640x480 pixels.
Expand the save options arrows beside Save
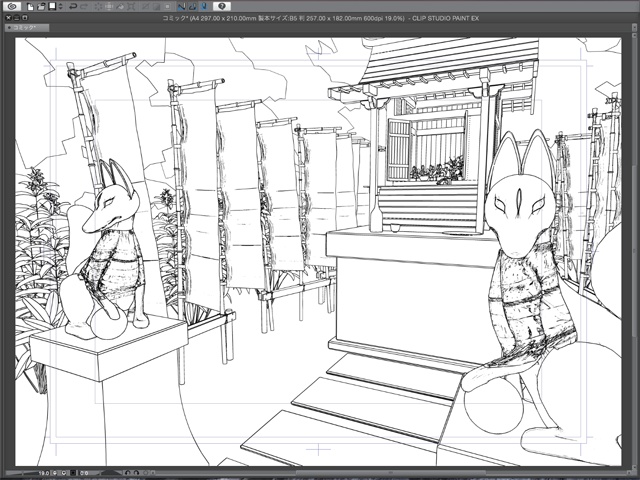click(60, 6)
